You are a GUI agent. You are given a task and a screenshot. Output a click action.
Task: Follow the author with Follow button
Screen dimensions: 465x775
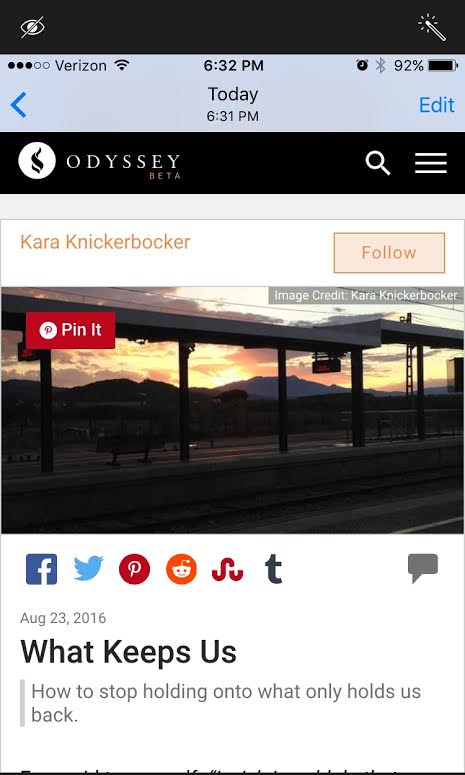click(389, 253)
